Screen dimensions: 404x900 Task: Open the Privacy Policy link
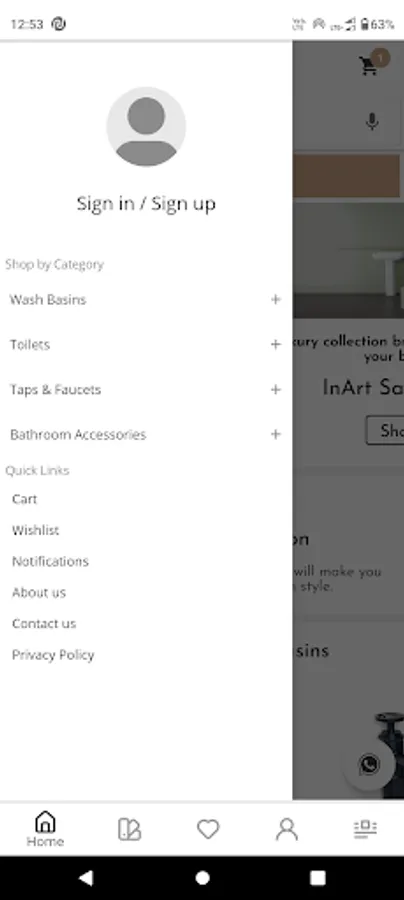pos(53,655)
